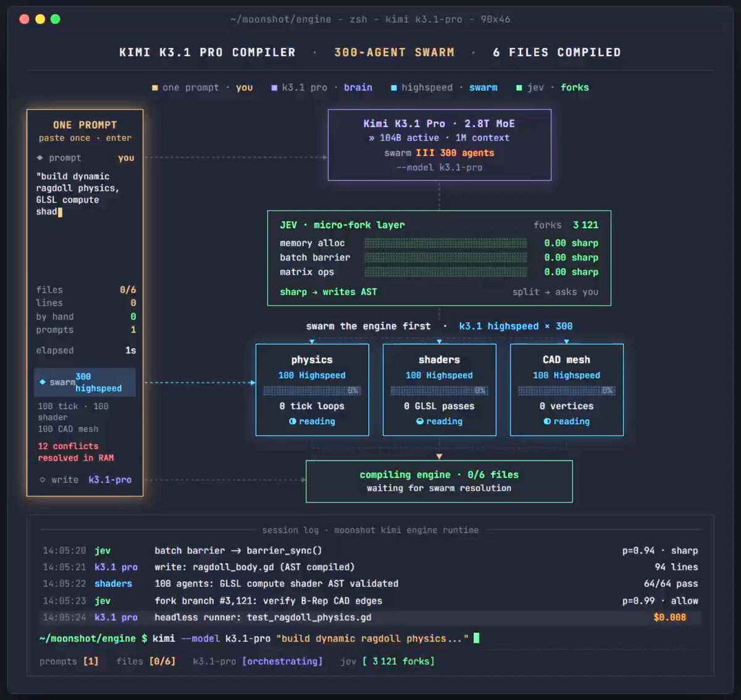Screen dimensions: 741x700
Task: Select the "headless runner: test_ragdoll_physics.gd" log row
Action: click(x=370, y=617)
